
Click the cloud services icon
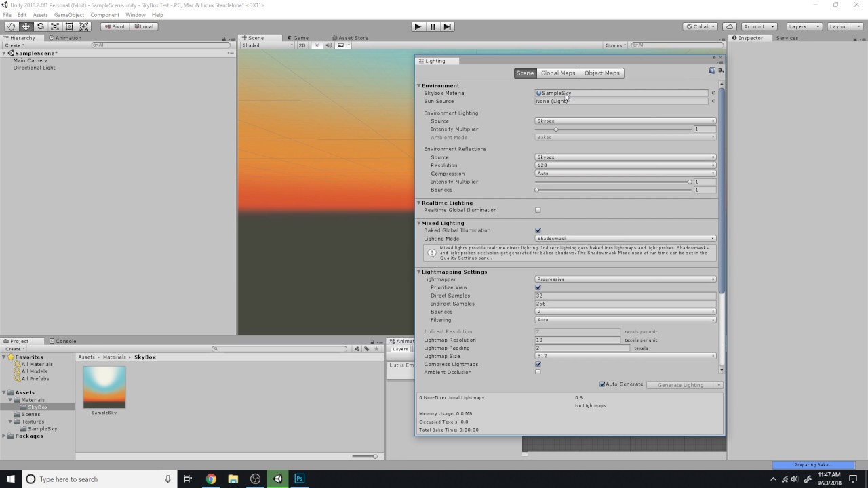pos(729,26)
